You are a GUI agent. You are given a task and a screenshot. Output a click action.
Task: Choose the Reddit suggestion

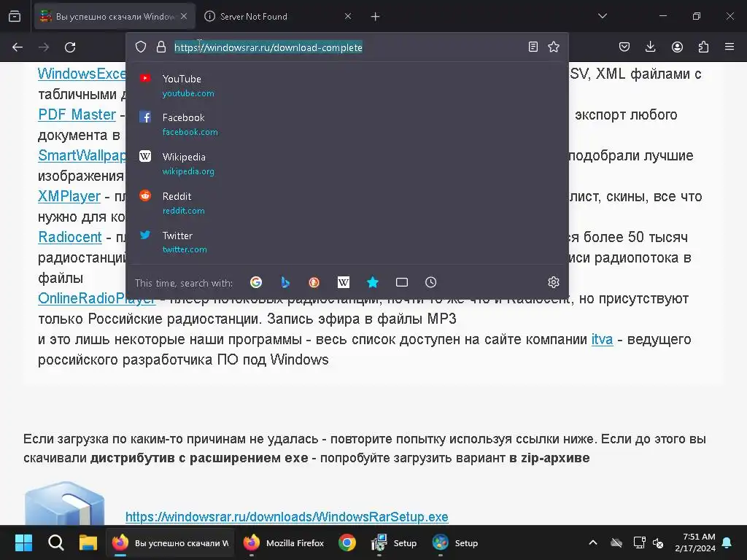point(347,203)
